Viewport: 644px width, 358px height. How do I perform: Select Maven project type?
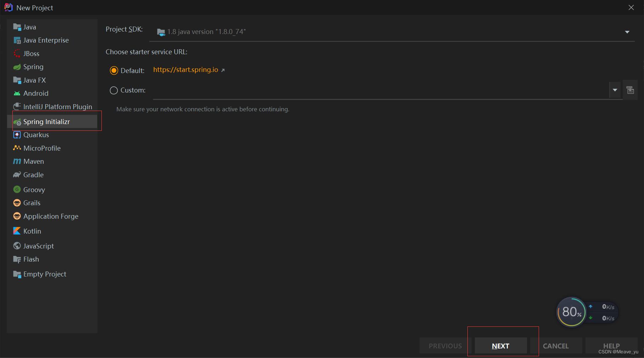(x=52, y=161)
